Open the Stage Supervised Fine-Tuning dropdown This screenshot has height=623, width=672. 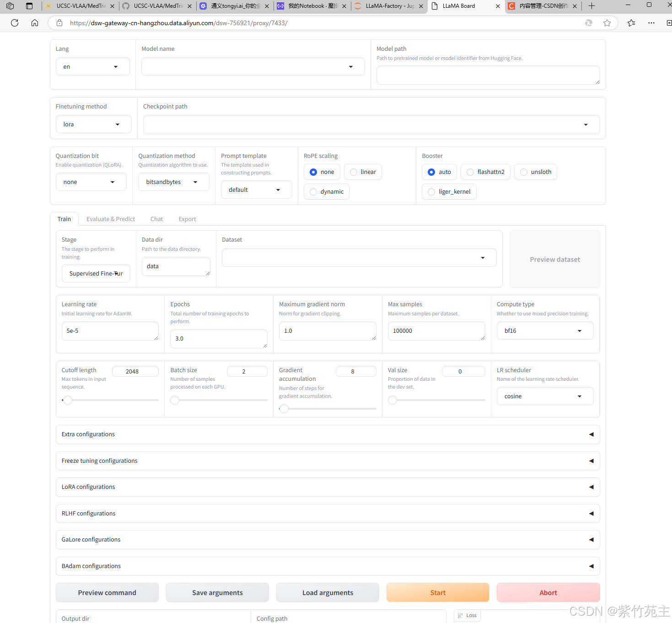pyautogui.click(x=96, y=274)
